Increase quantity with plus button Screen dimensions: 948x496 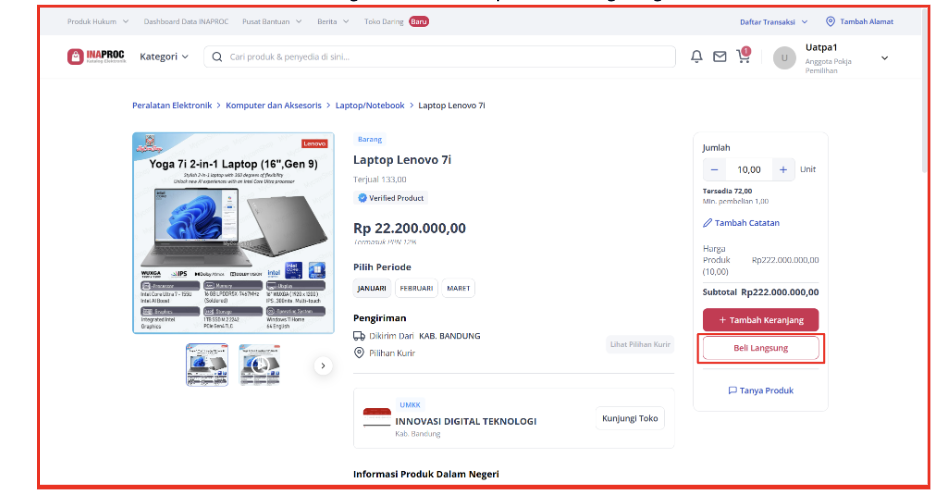point(783,169)
